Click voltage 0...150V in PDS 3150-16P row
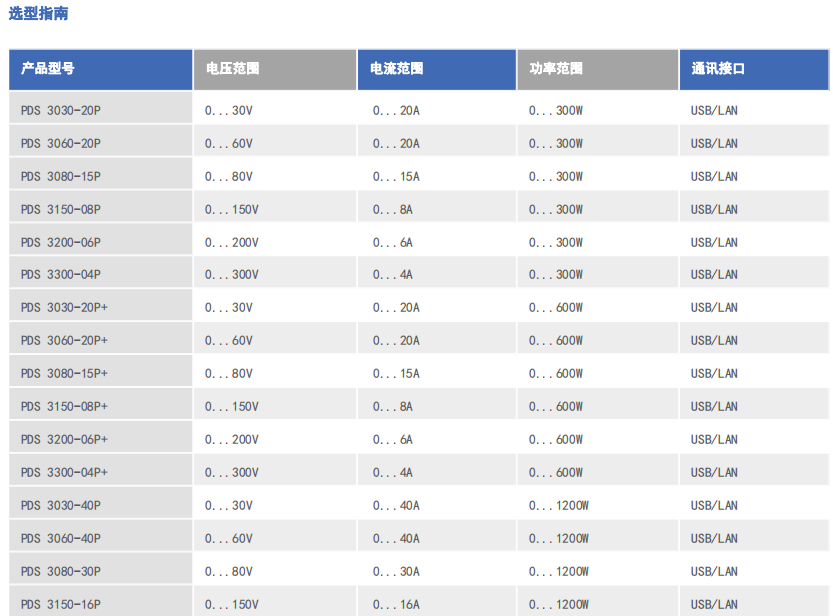 coord(232,604)
